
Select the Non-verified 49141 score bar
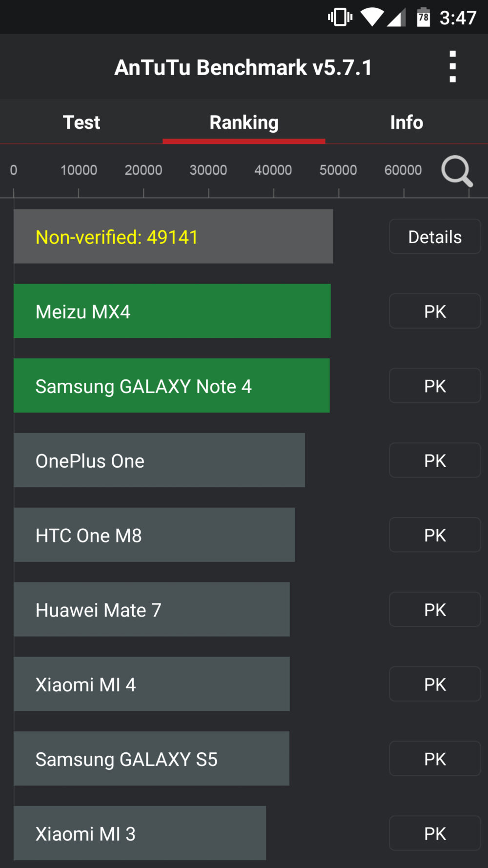click(173, 237)
